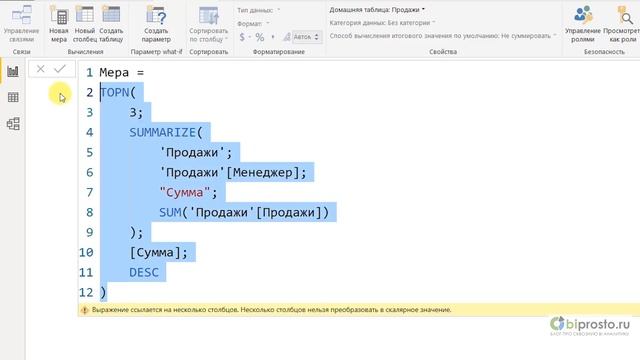Switch to Report view in sidebar

point(13,71)
